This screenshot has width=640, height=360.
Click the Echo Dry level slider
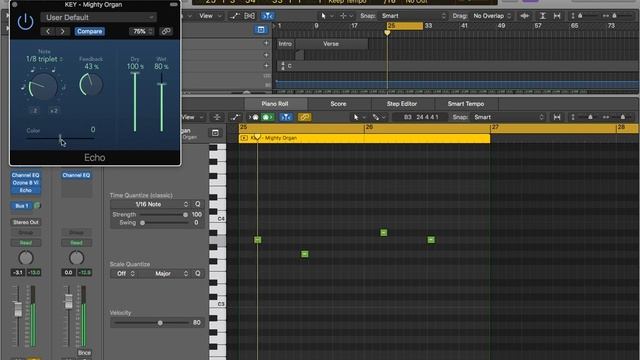(135, 101)
